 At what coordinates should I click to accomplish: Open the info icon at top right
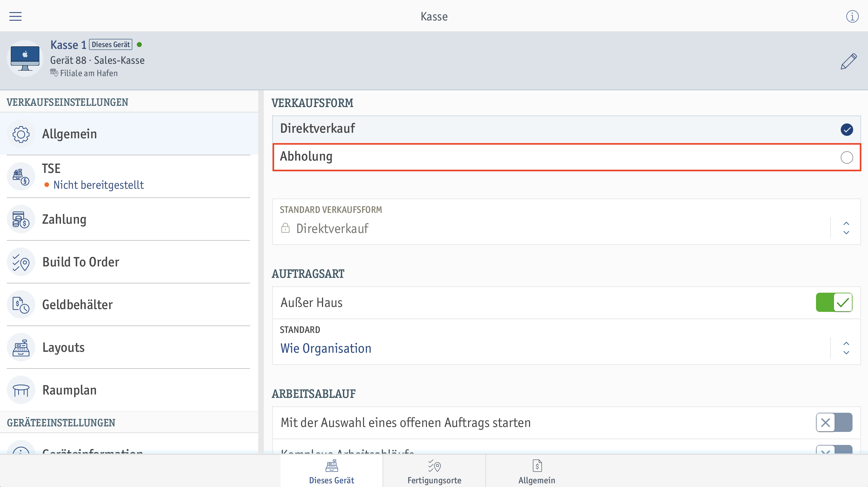pos(852,16)
